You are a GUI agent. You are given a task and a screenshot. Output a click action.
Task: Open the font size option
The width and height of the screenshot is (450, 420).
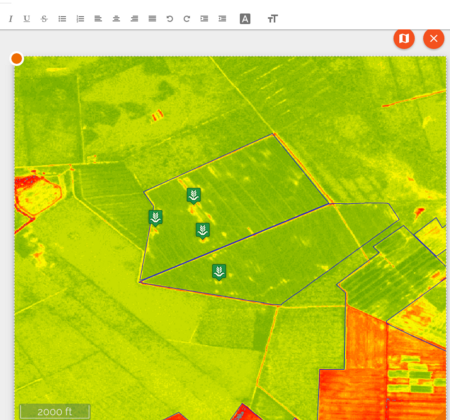click(x=273, y=19)
